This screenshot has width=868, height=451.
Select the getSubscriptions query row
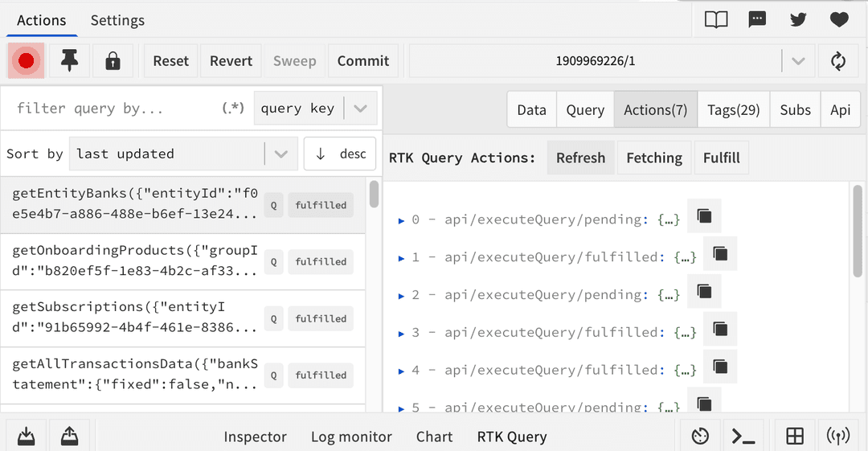point(182,318)
